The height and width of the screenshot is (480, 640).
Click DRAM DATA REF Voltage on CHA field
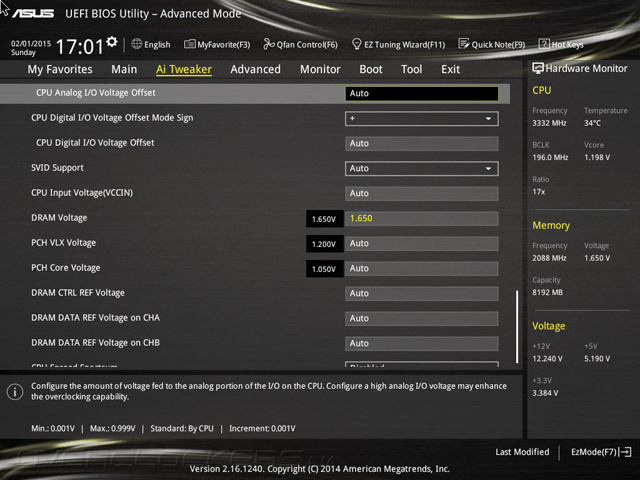(422, 318)
